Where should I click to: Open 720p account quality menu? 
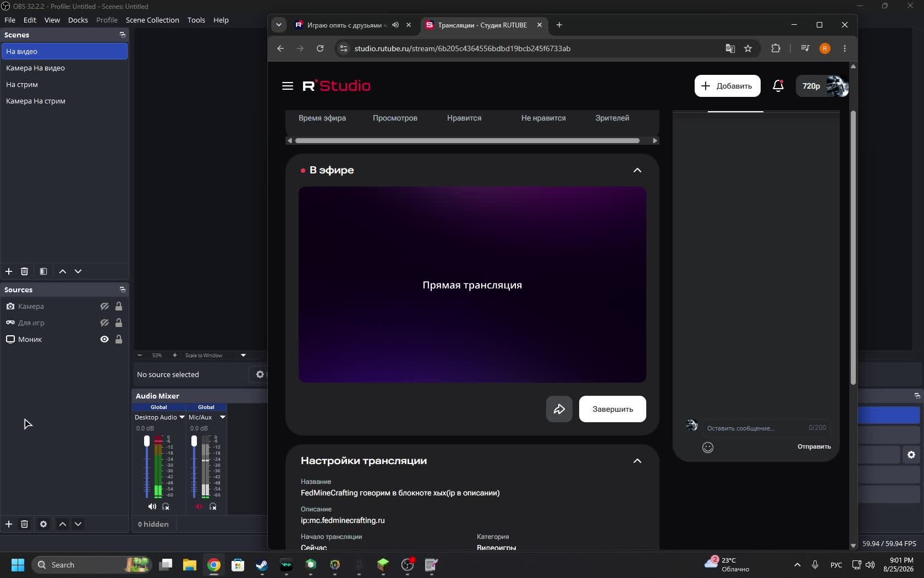[822, 86]
